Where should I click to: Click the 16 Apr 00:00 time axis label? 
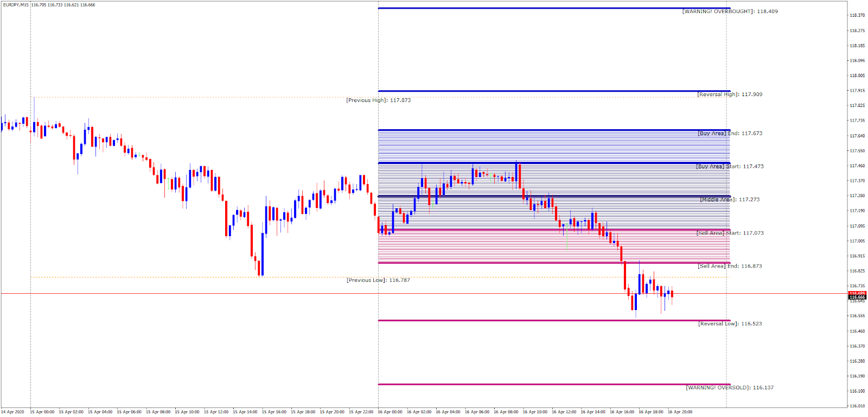coord(390,412)
